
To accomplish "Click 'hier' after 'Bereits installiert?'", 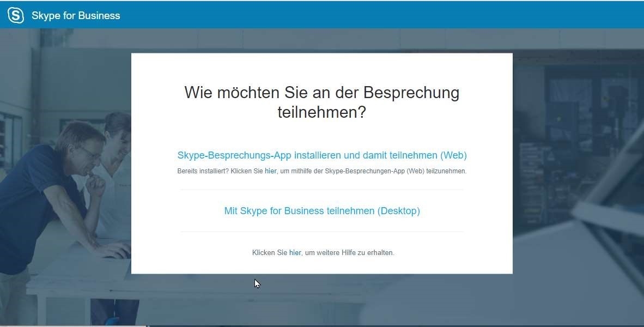I will pyautogui.click(x=271, y=171).
